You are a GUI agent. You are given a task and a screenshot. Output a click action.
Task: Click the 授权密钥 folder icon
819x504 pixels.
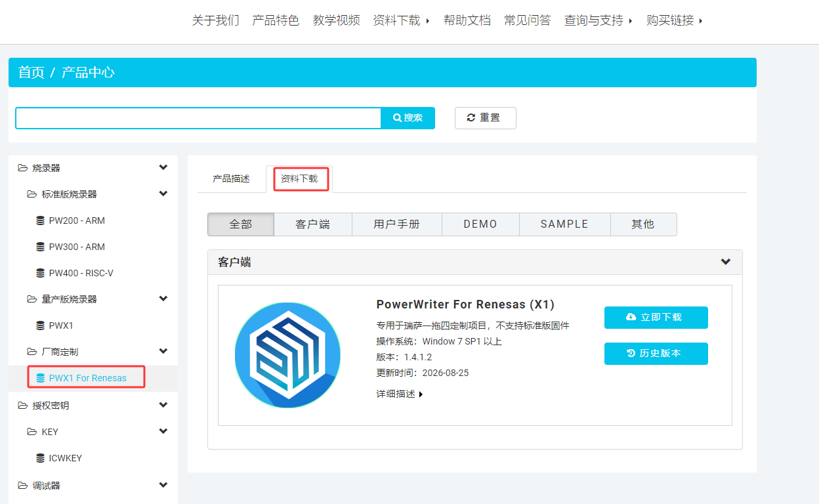point(23,406)
